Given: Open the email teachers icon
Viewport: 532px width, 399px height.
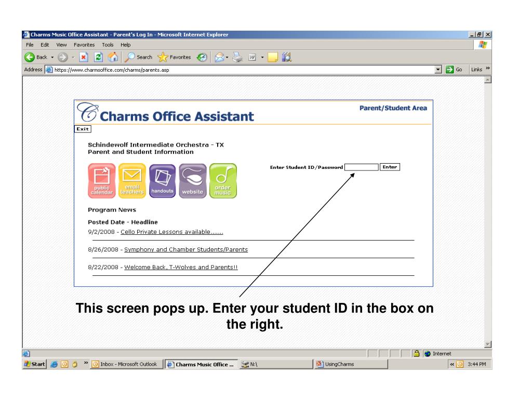Looking at the screenshot, I should click(132, 181).
